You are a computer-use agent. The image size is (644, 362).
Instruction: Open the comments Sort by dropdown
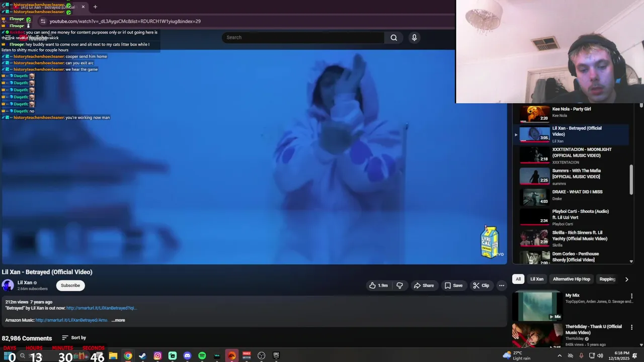pos(74,338)
